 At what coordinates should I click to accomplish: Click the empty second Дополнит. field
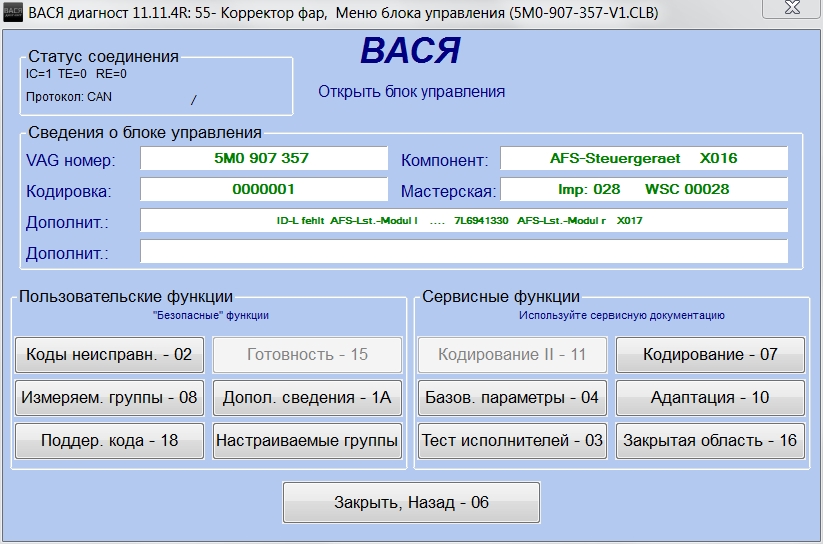tap(463, 251)
